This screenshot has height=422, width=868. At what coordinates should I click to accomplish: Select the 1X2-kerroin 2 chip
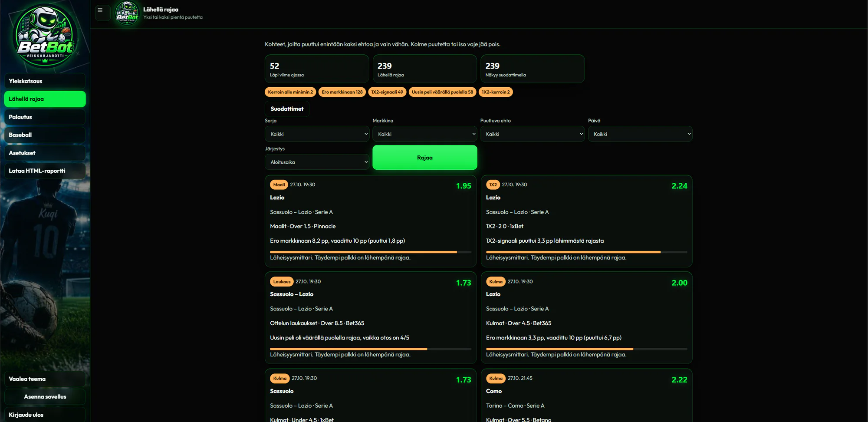tap(496, 92)
